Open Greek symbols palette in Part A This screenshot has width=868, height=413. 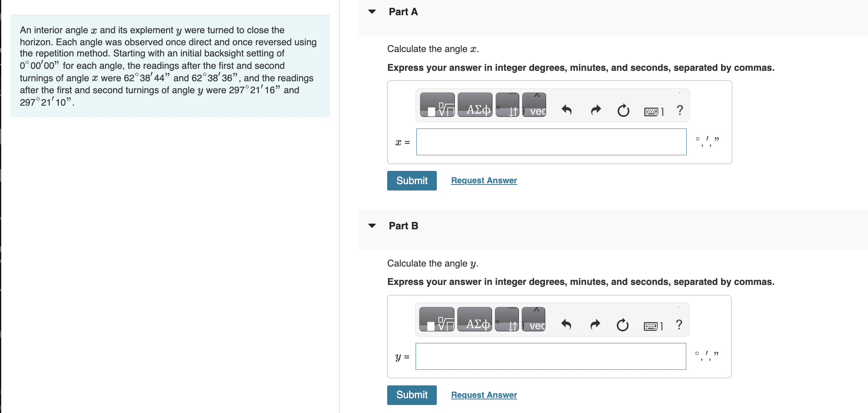(x=475, y=105)
